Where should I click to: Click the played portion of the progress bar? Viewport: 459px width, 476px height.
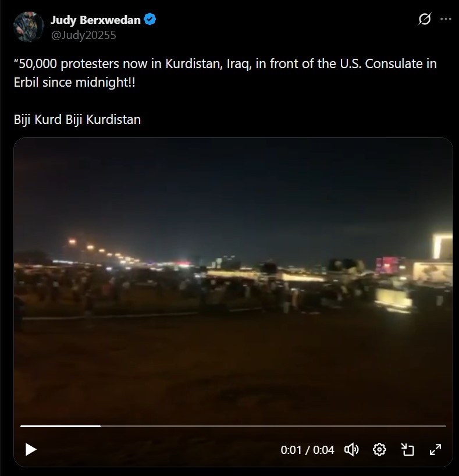click(x=61, y=426)
